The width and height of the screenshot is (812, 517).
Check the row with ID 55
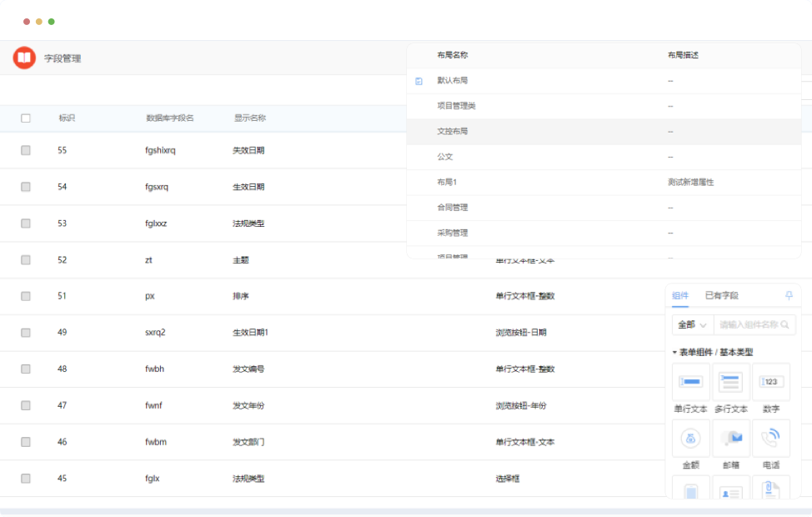(x=26, y=150)
